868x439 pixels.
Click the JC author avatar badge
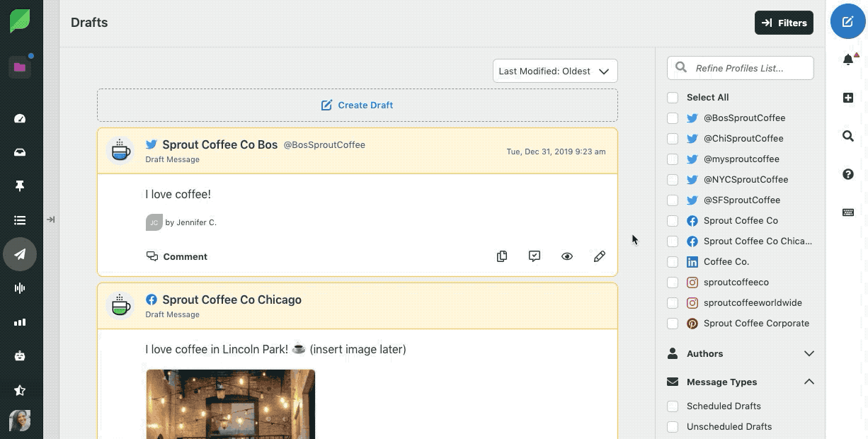click(x=154, y=222)
